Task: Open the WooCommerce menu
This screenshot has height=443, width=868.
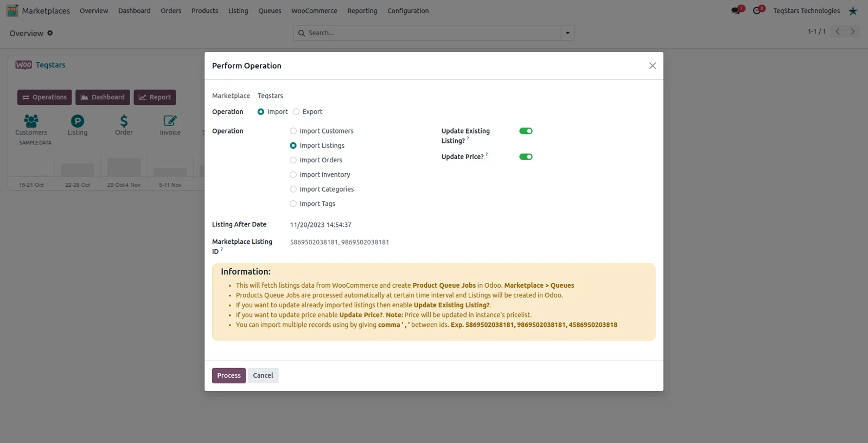Action: coord(314,11)
